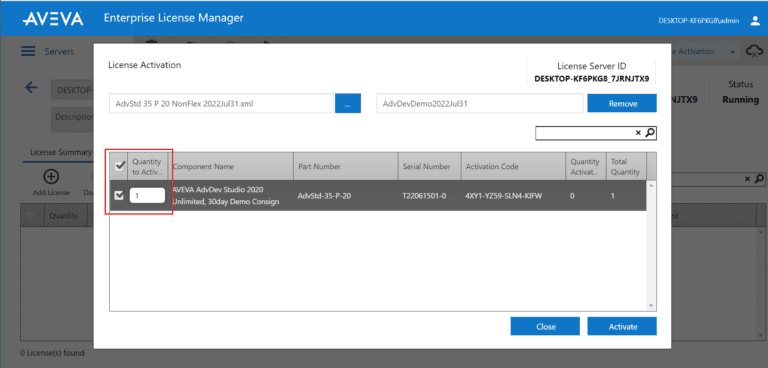This screenshot has height=368, width=768.
Task: Click the background search magnifier icon
Action: pos(759,179)
